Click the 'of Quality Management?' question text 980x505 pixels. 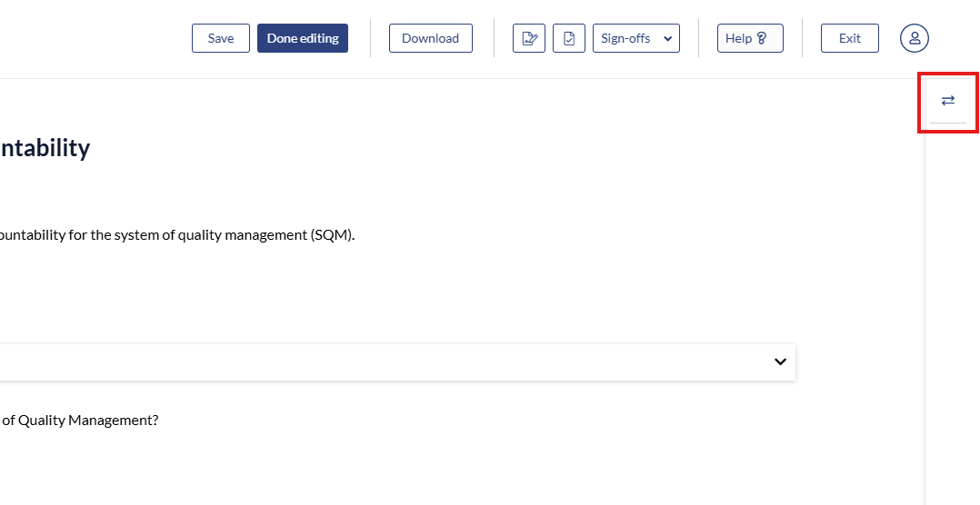pos(80,420)
